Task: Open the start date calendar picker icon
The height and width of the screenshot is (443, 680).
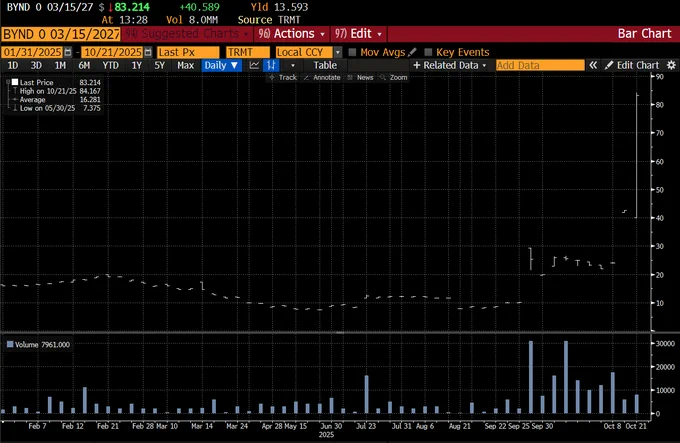Action: tap(68, 52)
